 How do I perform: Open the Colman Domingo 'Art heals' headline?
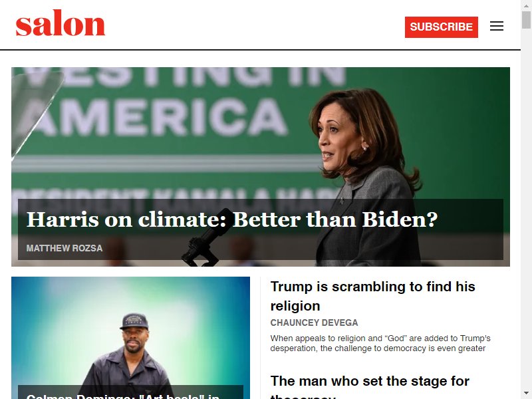tap(123, 396)
